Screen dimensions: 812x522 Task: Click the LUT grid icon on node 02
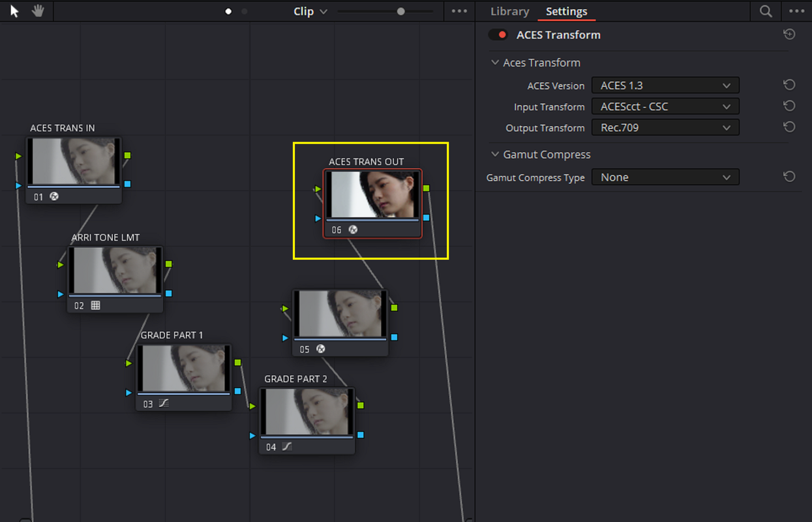coord(95,305)
